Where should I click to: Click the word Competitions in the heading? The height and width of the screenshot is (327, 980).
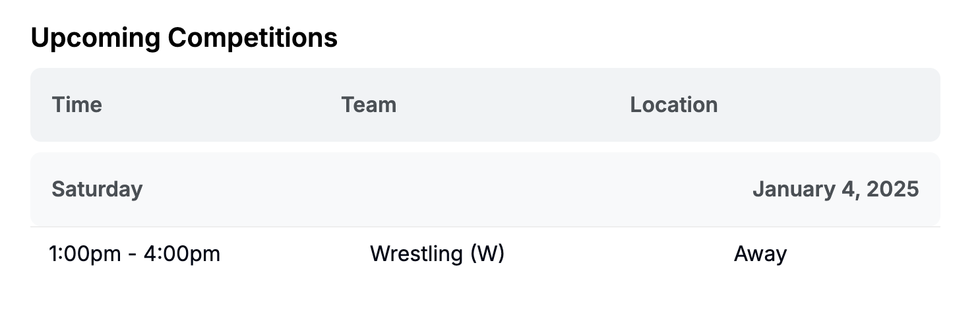pos(253,38)
